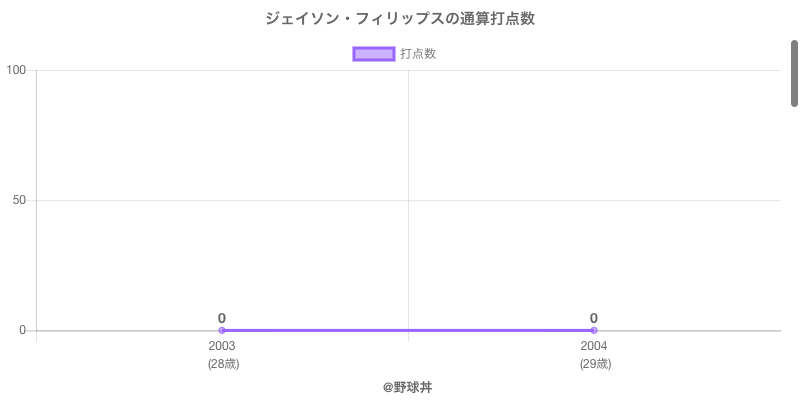800x400 pixels.
Task: Click the 2003 x-axis label
Action: [222, 346]
